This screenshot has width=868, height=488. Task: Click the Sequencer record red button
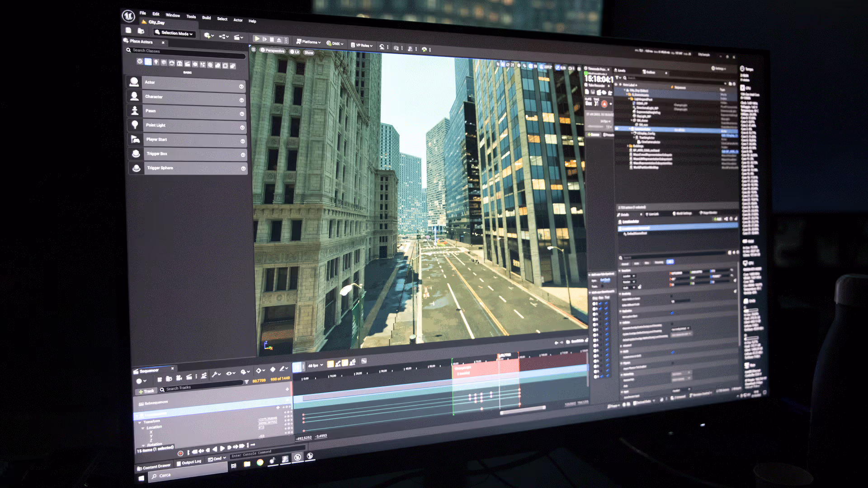[x=180, y=453]
